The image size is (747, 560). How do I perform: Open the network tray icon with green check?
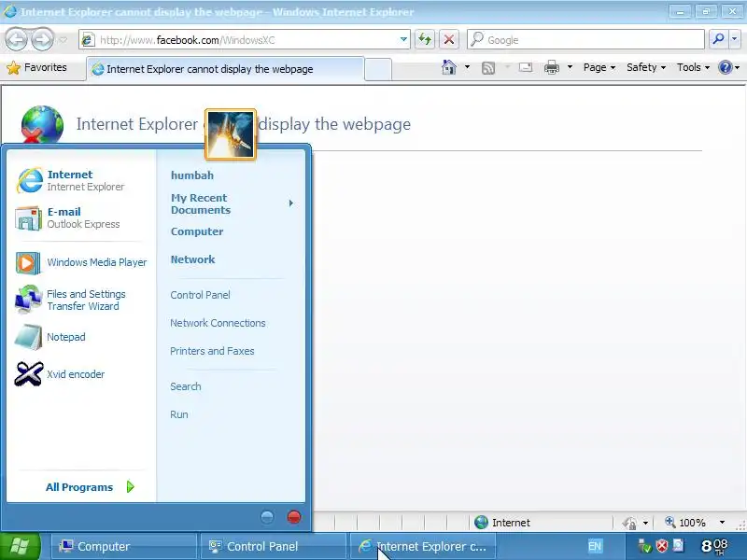pyautogui.click(x=644, y=546)
